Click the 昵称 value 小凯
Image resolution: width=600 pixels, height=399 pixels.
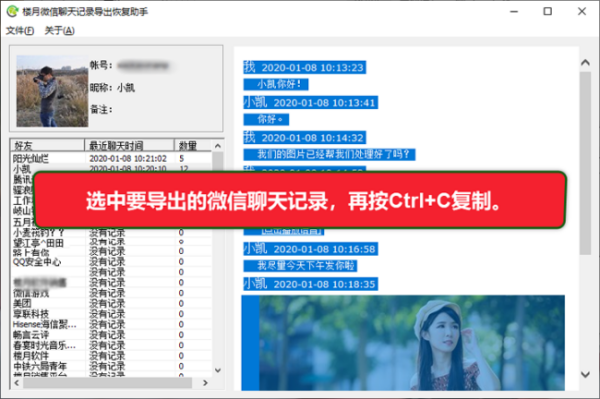coord(126,88)
